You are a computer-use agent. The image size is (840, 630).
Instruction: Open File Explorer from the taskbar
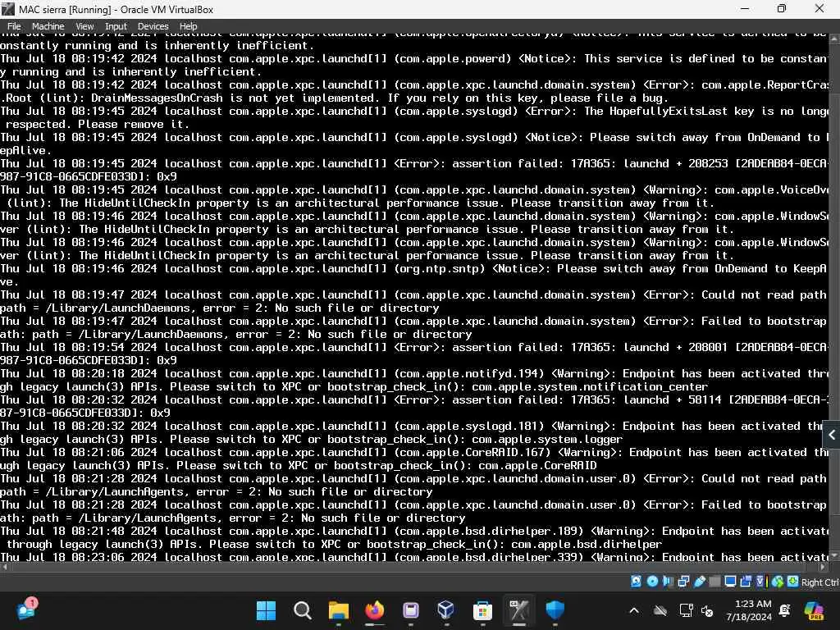pyautogui.click(x=339, y=610)
